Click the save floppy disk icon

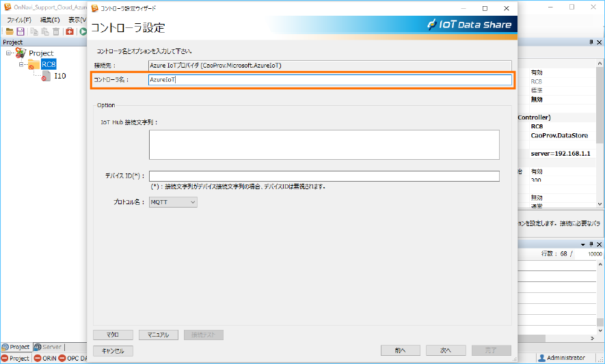point(21,31)
